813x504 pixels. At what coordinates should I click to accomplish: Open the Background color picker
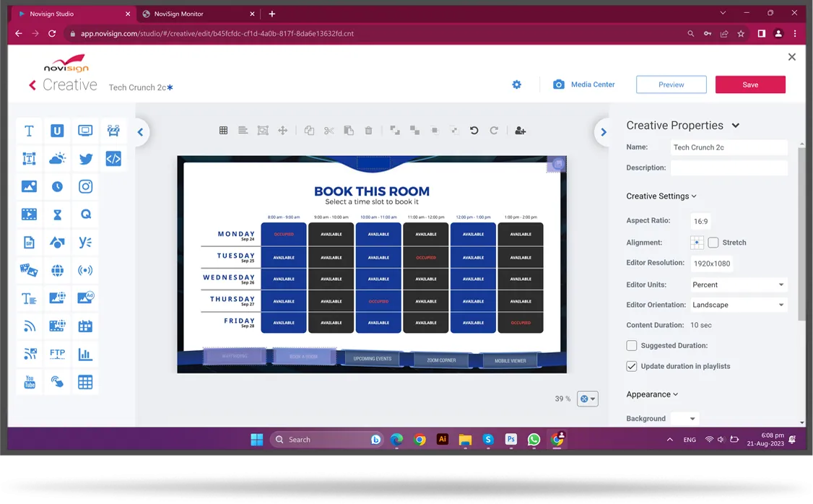[684, 419]
